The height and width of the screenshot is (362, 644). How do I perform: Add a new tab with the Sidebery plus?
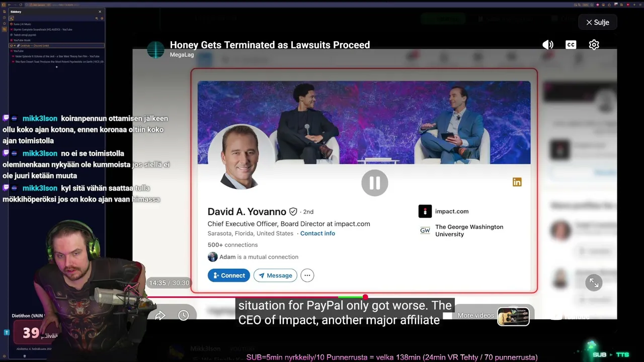(x=56, y=67)
